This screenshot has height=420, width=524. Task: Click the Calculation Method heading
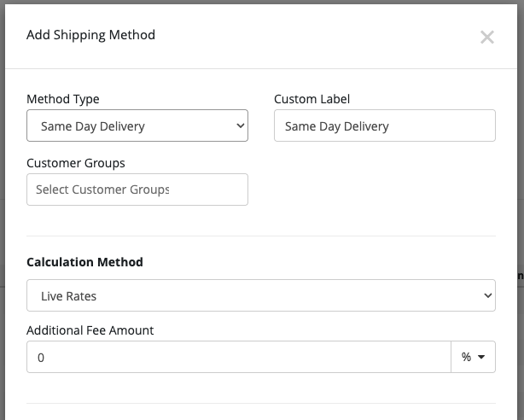[x=84, y=262]
